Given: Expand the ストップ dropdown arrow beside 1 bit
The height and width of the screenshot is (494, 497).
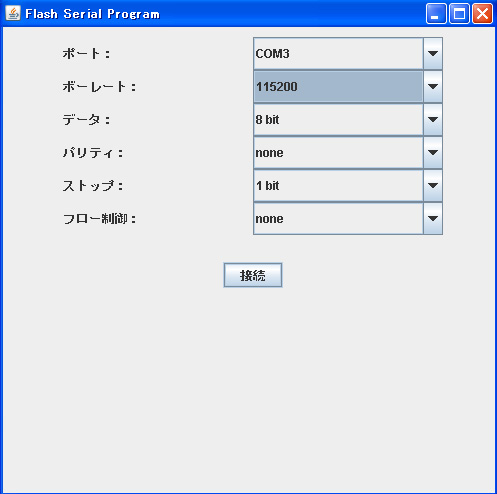Looking at the screenshot, I should 433,185.
